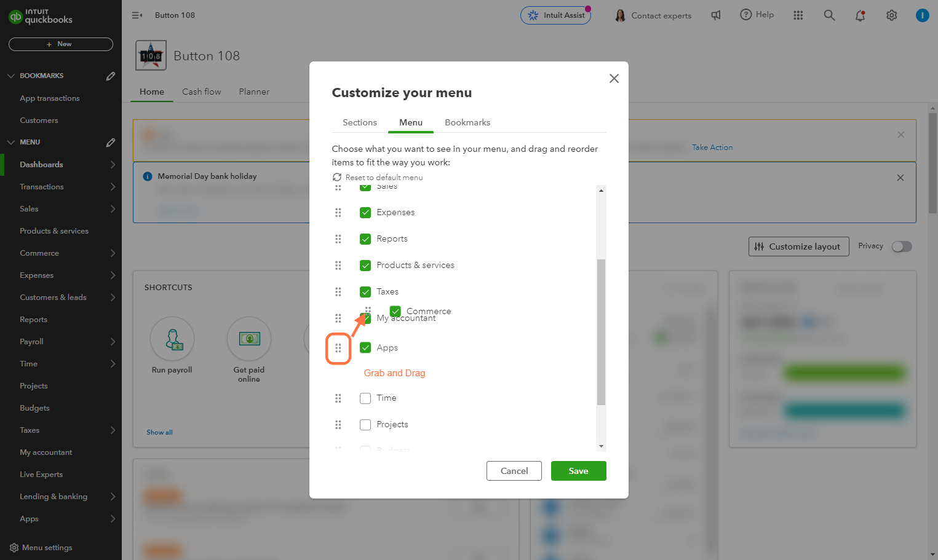The height and width of the screenshot is (560, 938).
Task: Edit menu with the pencil icon
Action: pyautogui.click(x=111, y=143)
